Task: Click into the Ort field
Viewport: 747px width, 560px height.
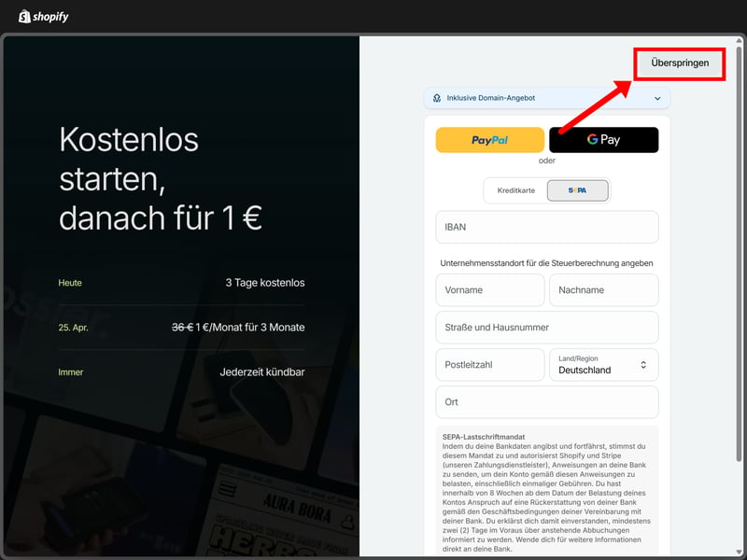Action: point(547,402)
